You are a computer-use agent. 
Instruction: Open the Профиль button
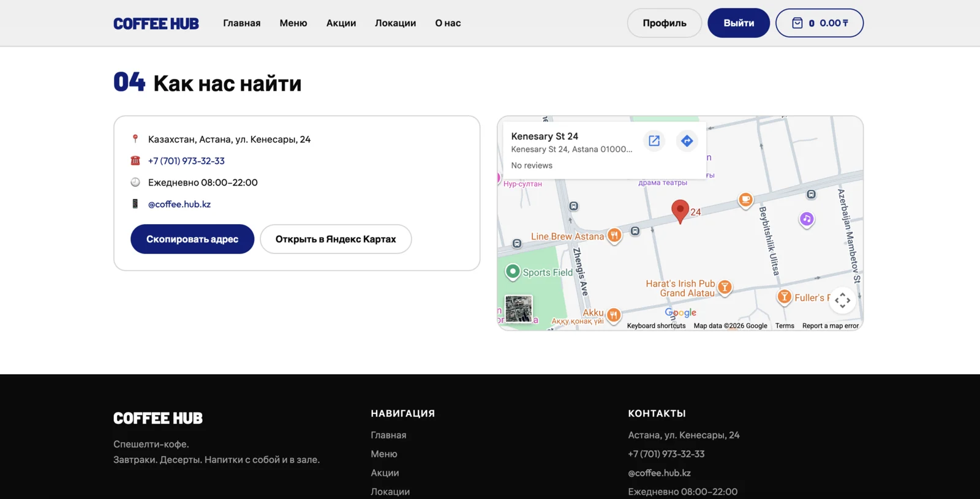click(664, 23)
